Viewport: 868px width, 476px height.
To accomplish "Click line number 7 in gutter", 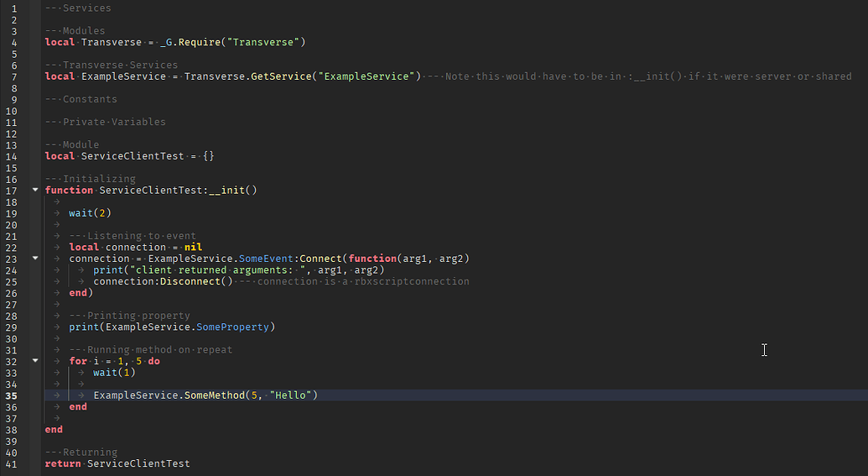I will pos(14,77).
